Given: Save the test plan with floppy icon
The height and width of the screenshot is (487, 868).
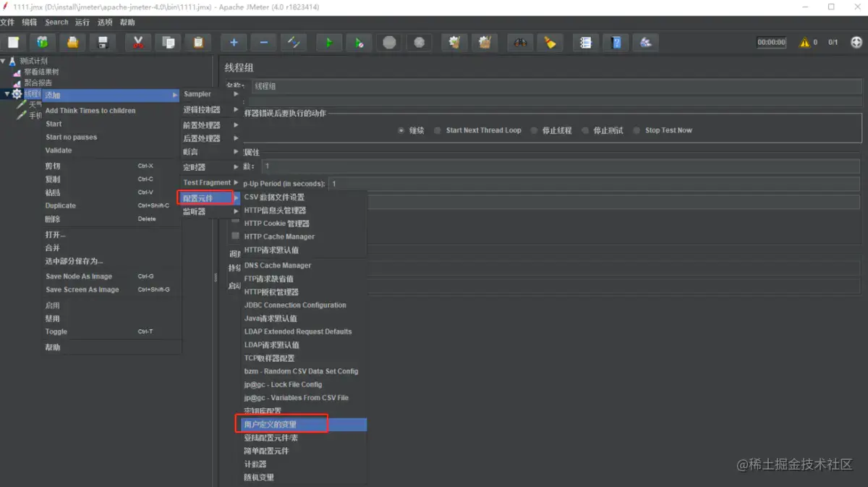Looking at the screenshot, I should click(103, 42).
